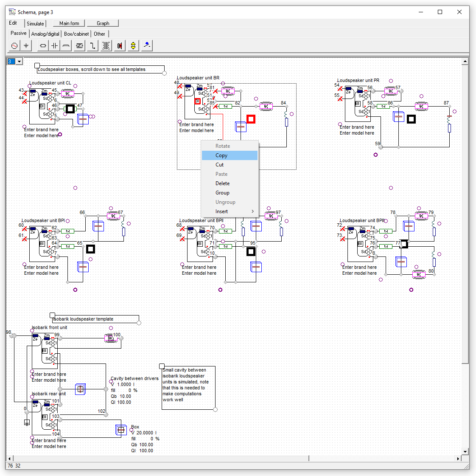Viewport: 476px width, 476px height.
Task: Pick the capacitor component tool
Action: pos(54,45)
